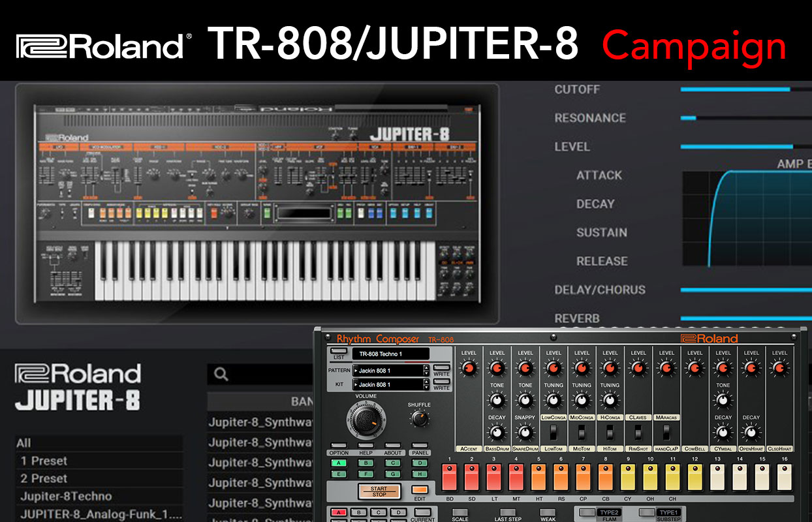Click the LAST STEP button

[507, 512]
